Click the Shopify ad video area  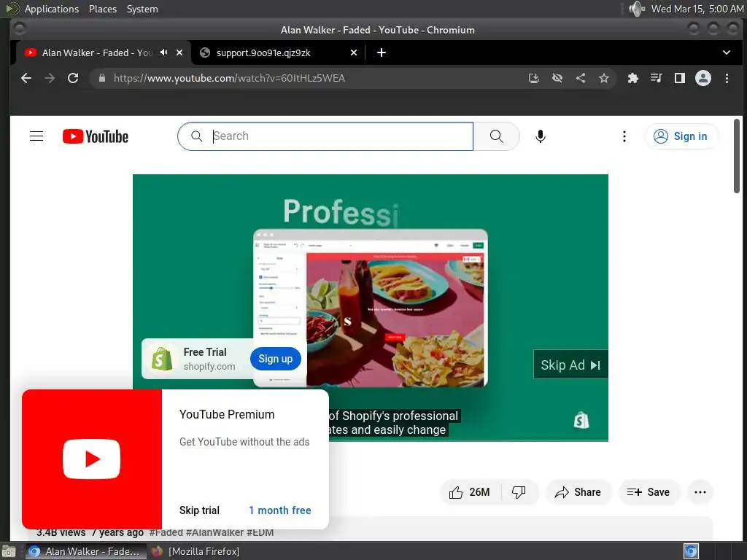(371, 308)
